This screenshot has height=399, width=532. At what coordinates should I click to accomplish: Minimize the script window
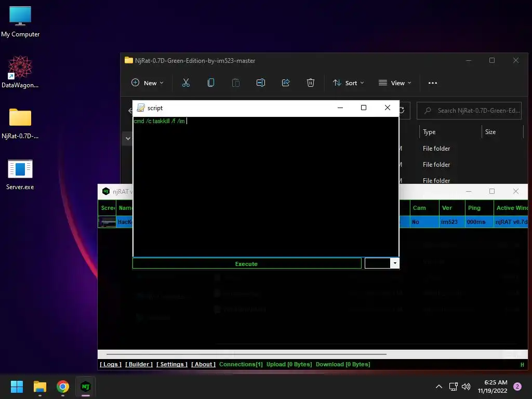tap(340, 108)
